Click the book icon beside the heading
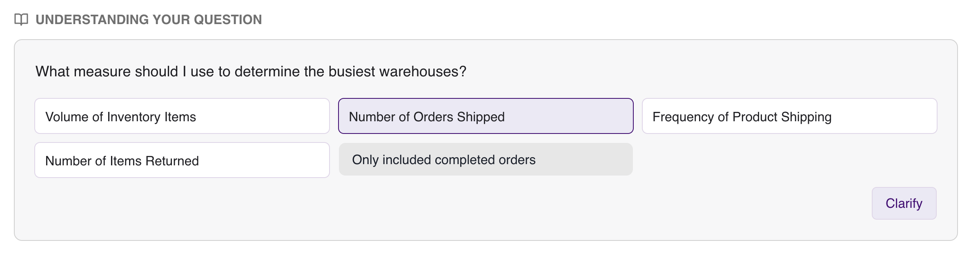This screenshot has width=980, height=267. pos(21,19)
